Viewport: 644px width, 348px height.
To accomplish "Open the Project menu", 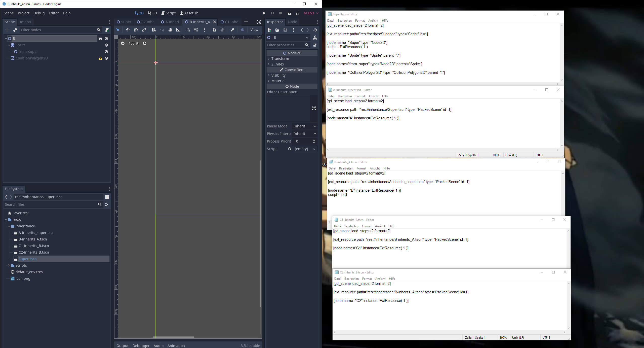I will 24,13.
